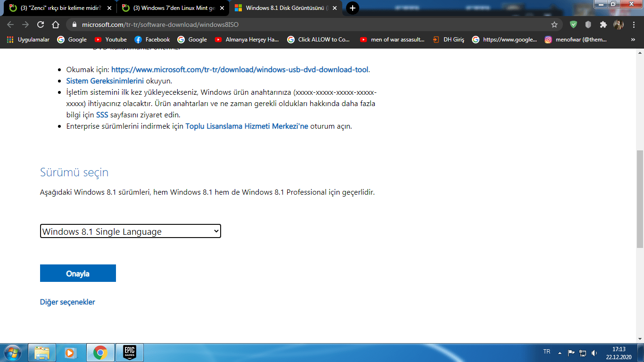Open the Diğer seçenekler link
This screenshot has width=644, height=362.
click(x=67, y=302)
